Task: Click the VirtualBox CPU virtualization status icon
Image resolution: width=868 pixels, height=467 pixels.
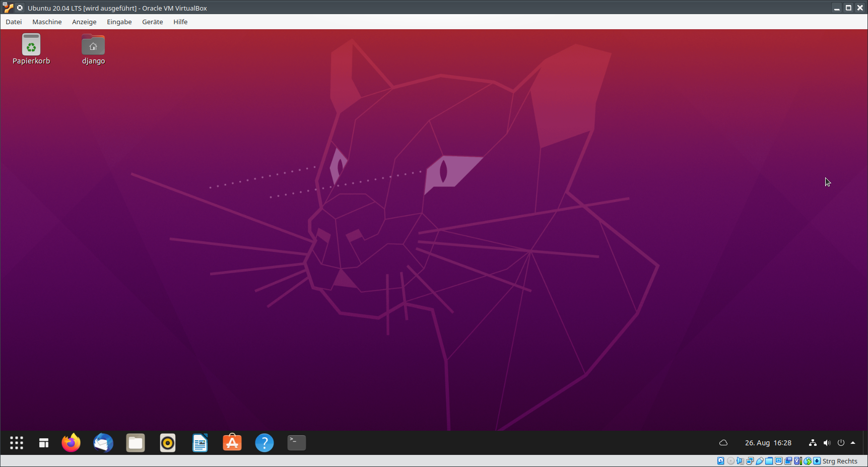Action: (798, 461)
